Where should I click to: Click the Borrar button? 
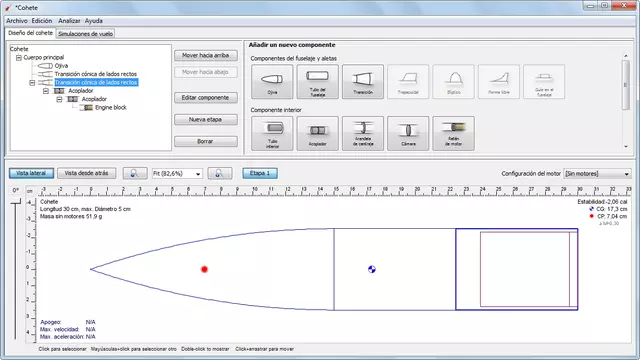coord(206,142)
